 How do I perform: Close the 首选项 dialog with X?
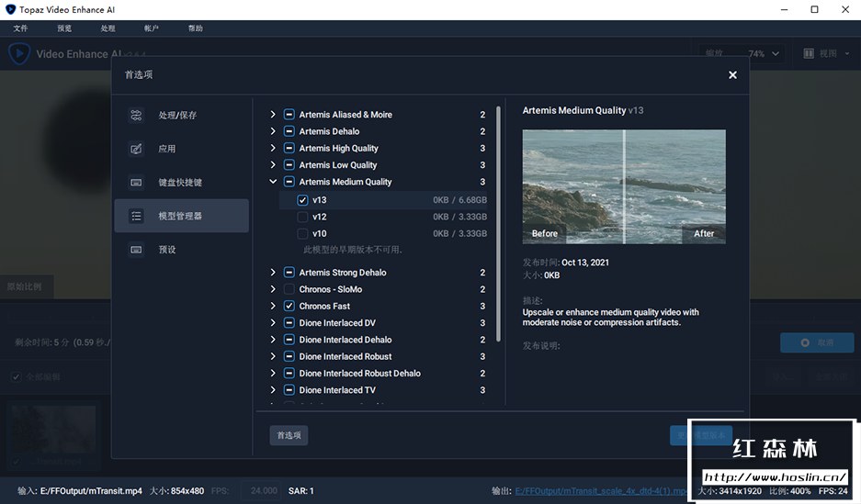pyautogui.click(x=732, y=75)
